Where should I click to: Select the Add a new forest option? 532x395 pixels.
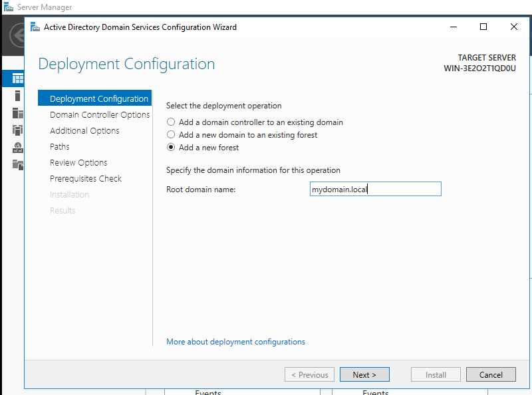click(x=172, y=148)
